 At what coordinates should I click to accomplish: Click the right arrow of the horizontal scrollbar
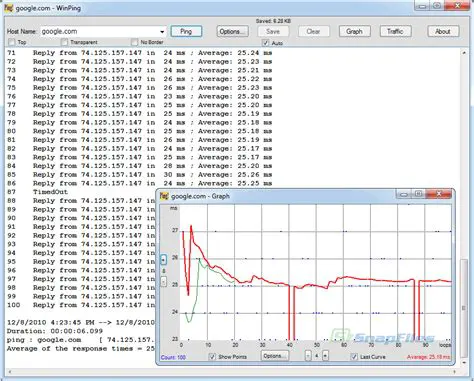tap(455, 371)
